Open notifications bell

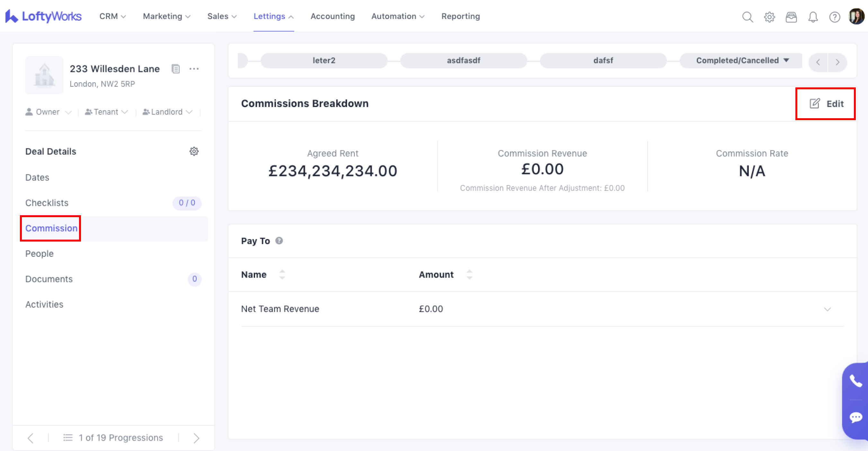click(813, 16)
